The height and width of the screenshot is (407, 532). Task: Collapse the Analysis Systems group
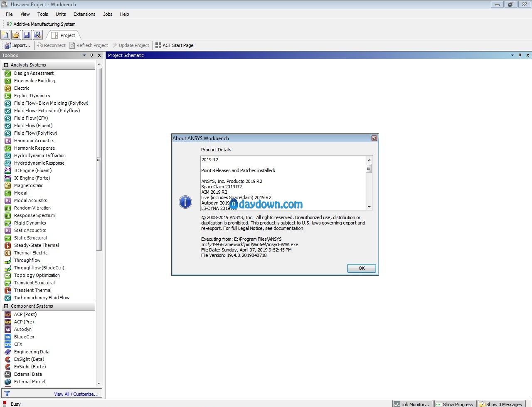[x=6, y=65]
